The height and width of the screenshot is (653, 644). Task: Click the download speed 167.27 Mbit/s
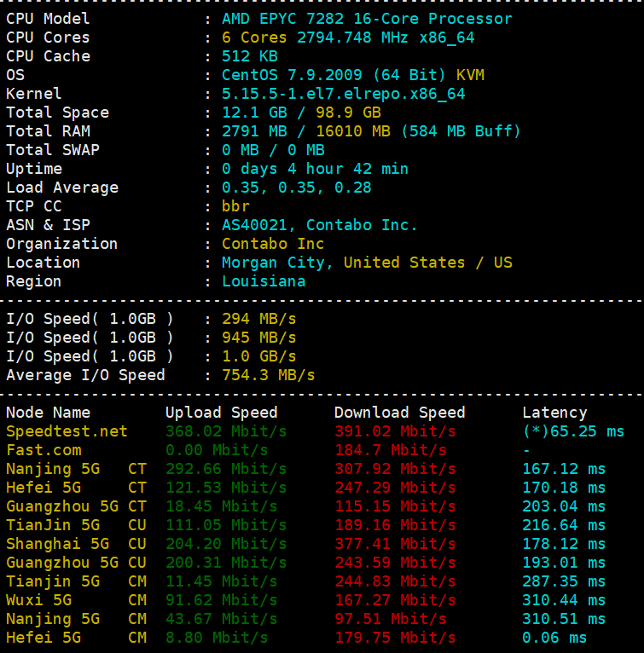(x=395, y=600)
